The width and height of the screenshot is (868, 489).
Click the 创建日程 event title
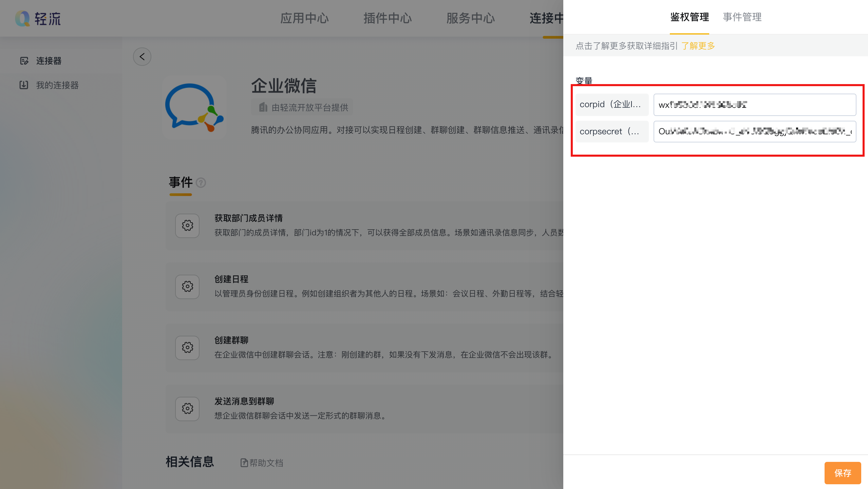[x=231, y=279]
